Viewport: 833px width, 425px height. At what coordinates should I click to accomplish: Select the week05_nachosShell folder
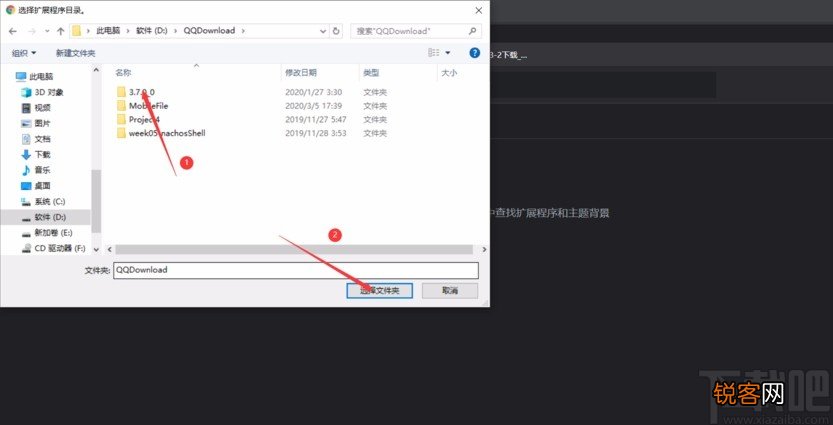167,133
